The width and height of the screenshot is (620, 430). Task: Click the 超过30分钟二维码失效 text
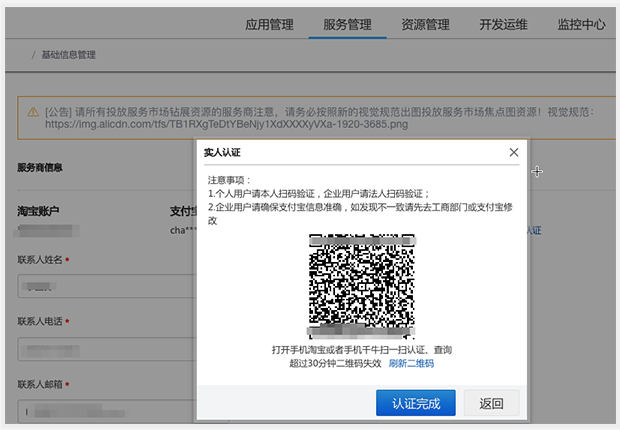coord(335,363)
